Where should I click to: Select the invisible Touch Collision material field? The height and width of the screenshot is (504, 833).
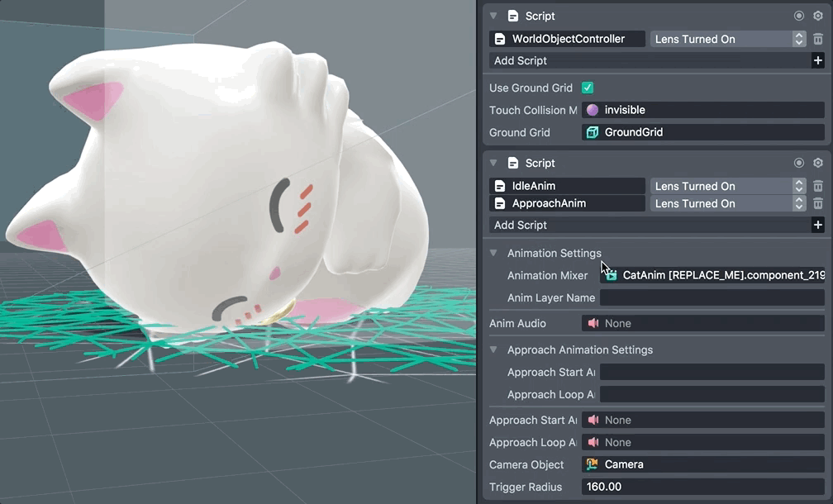click(x=702, y=110)
